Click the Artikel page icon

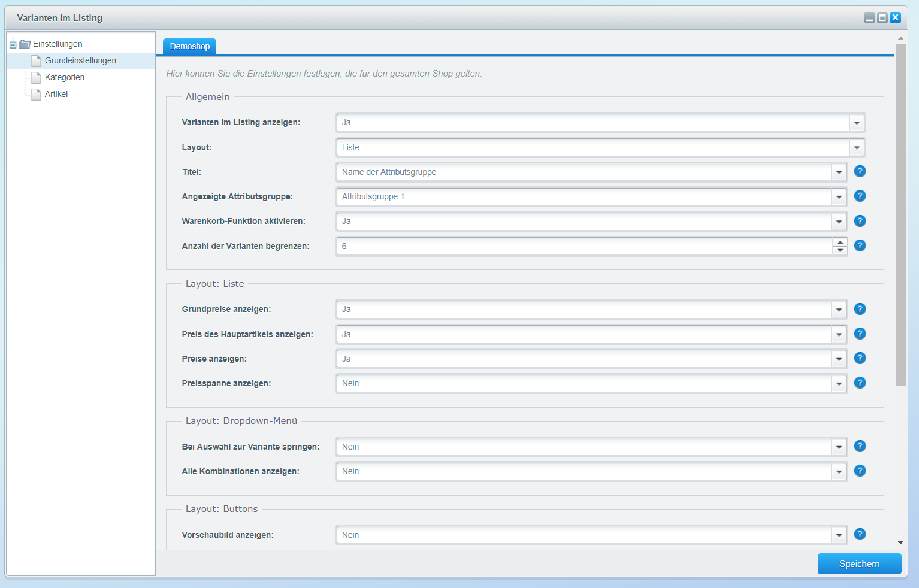point(36,94)
